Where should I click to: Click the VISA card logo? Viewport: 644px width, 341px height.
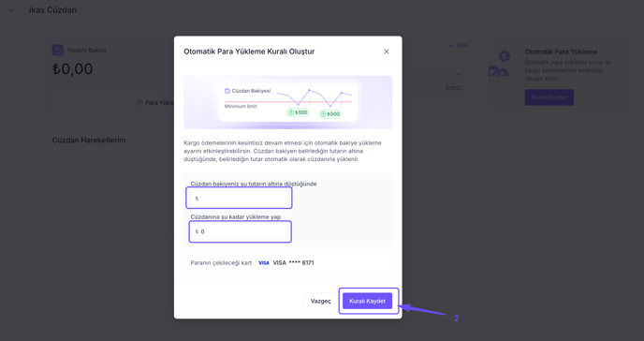click(264, 263)
